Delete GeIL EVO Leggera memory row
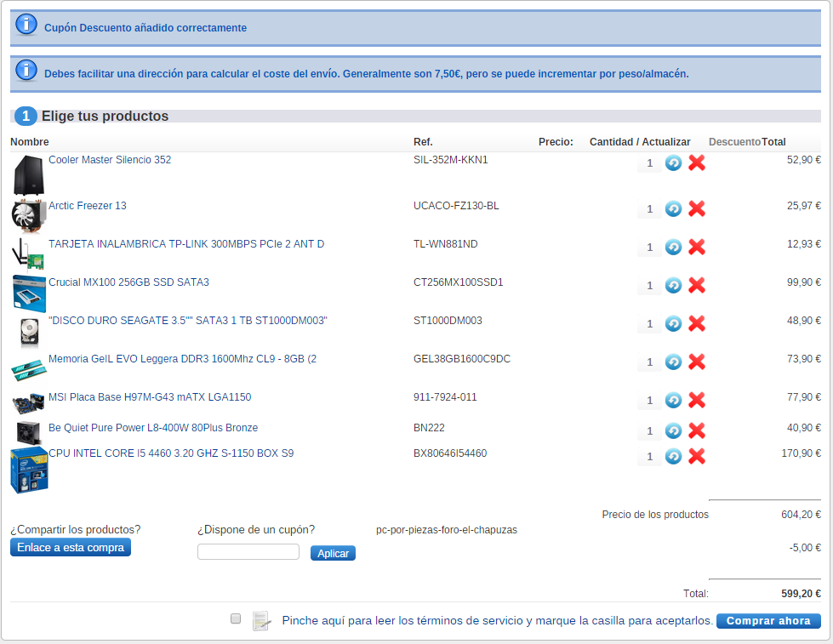 click(697, 362)
